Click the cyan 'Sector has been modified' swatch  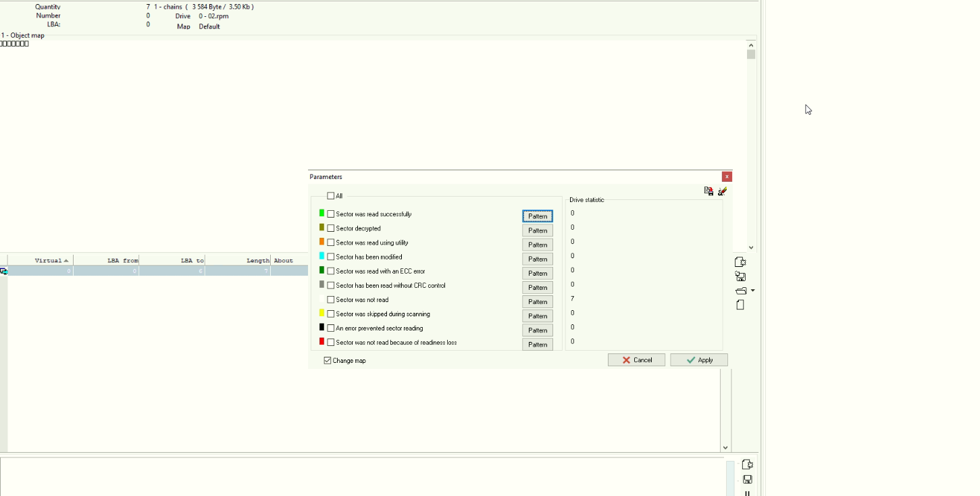coord(321,255)
